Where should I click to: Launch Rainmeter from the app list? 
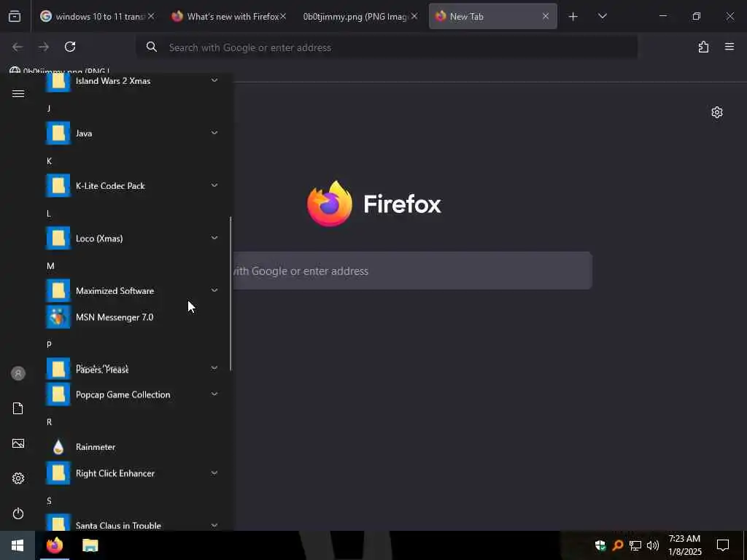coord(133,447)
